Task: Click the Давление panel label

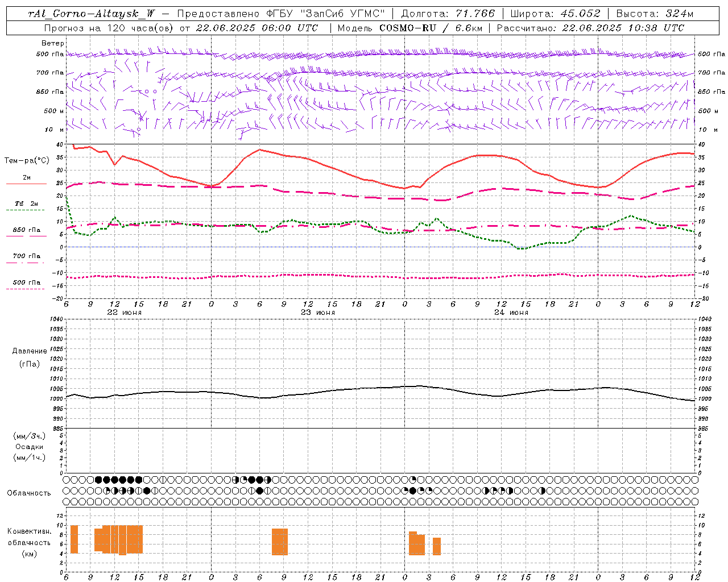Action: pos(30,351)
